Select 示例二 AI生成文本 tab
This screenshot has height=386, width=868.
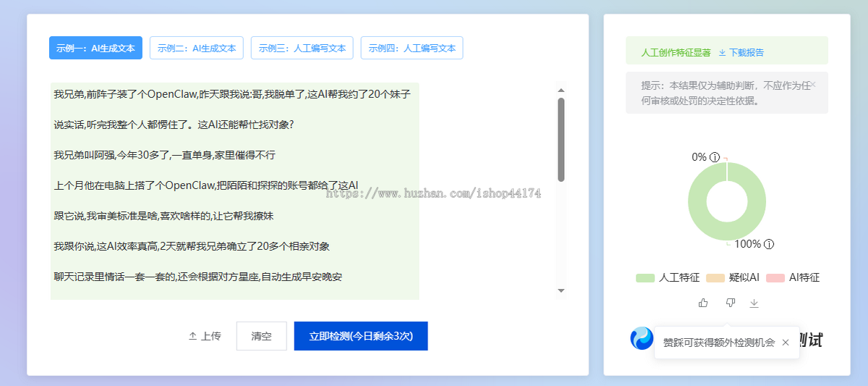tap(197, 48)
